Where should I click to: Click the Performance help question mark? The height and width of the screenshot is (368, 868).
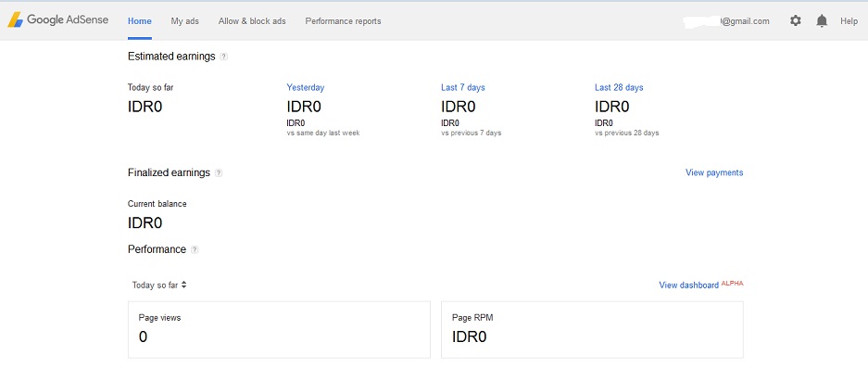(x=195, y=250)
